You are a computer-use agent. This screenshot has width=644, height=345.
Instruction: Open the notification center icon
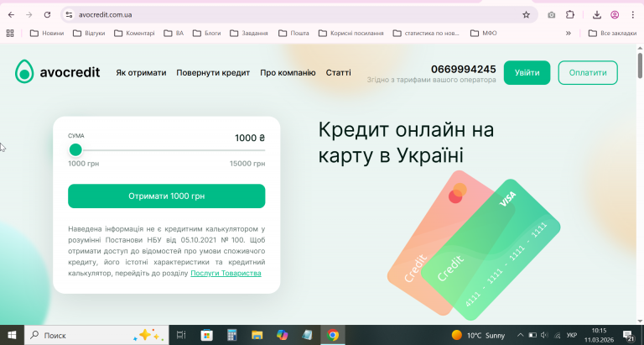tap(628, 335)
